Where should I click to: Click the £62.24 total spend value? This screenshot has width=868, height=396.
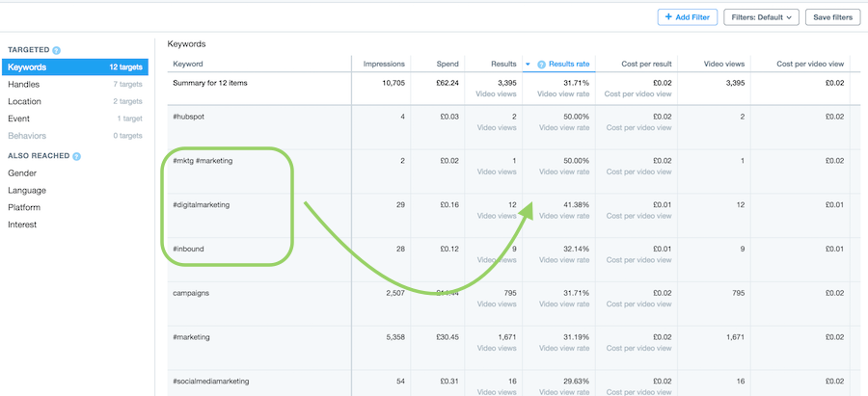(448, 83)
